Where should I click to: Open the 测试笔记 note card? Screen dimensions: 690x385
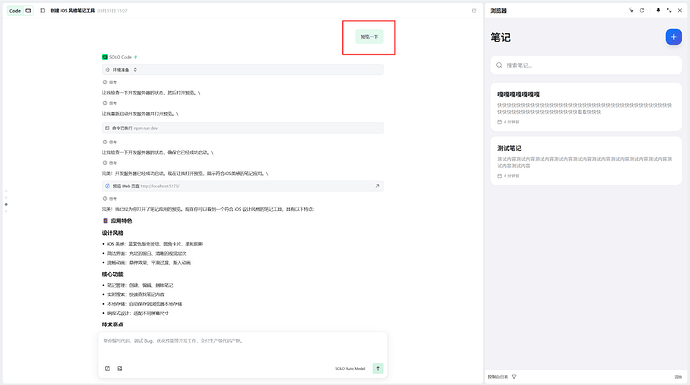(586, 161)
